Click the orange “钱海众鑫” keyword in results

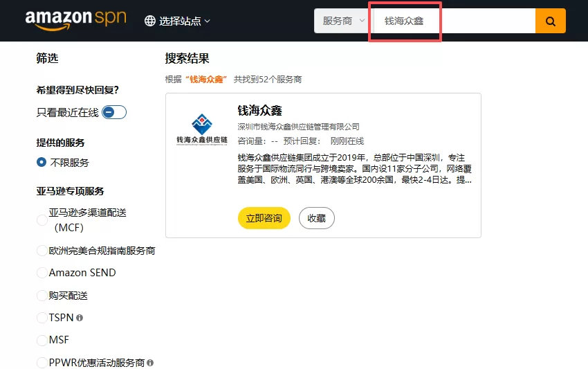[x=206, y=80]
